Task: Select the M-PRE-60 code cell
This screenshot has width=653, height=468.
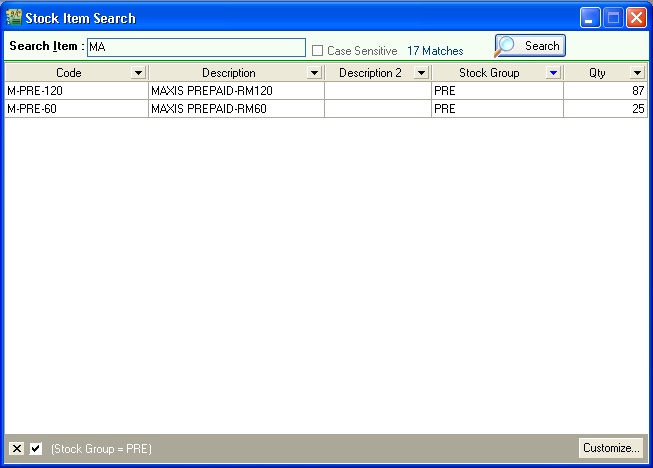Action: [x=77, y=109]
